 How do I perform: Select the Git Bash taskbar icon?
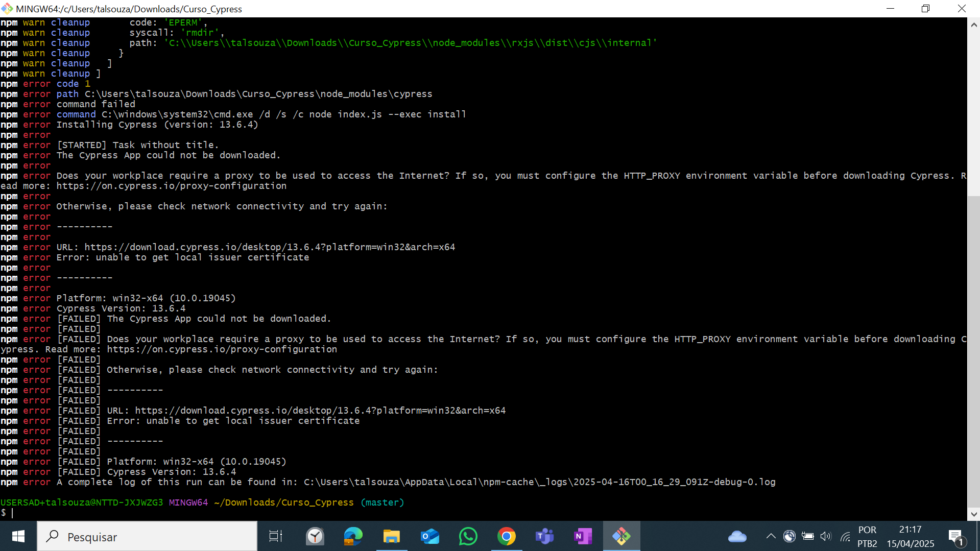tap(622, 536)
